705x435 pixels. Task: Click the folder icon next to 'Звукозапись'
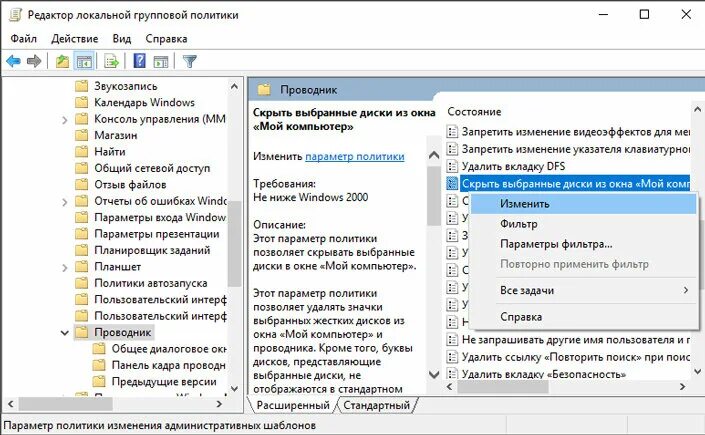click(x=81, y=86)
